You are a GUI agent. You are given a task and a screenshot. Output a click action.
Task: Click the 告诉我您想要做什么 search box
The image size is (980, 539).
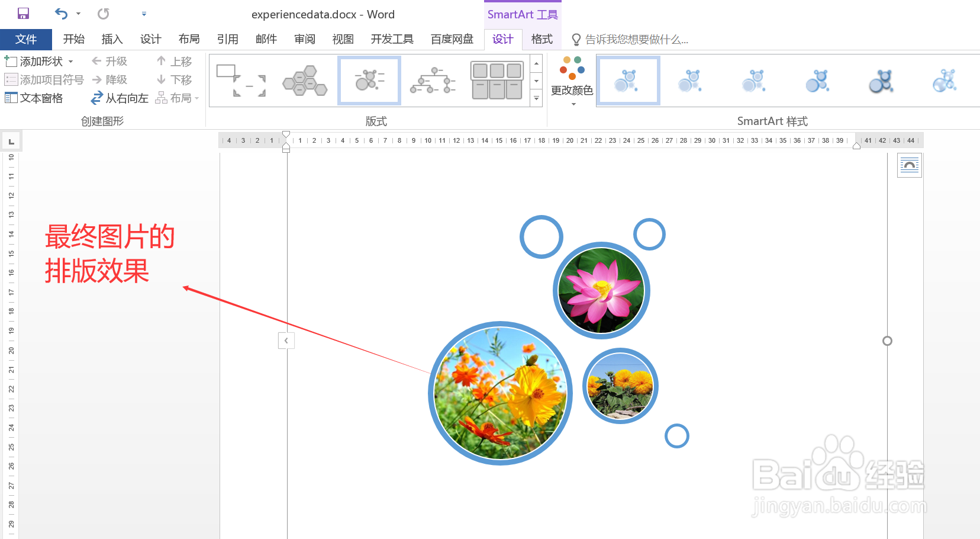[x=630, y=40]
